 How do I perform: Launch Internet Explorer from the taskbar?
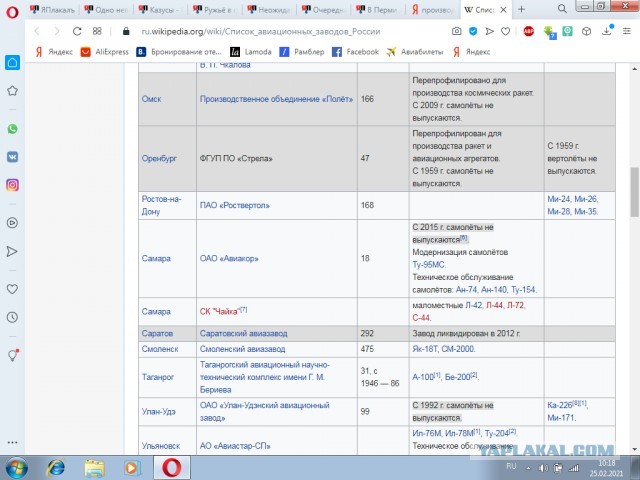(56, 468)
